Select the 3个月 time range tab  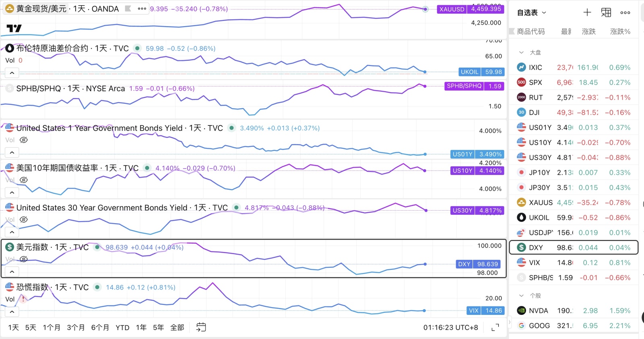pos(76,327)
